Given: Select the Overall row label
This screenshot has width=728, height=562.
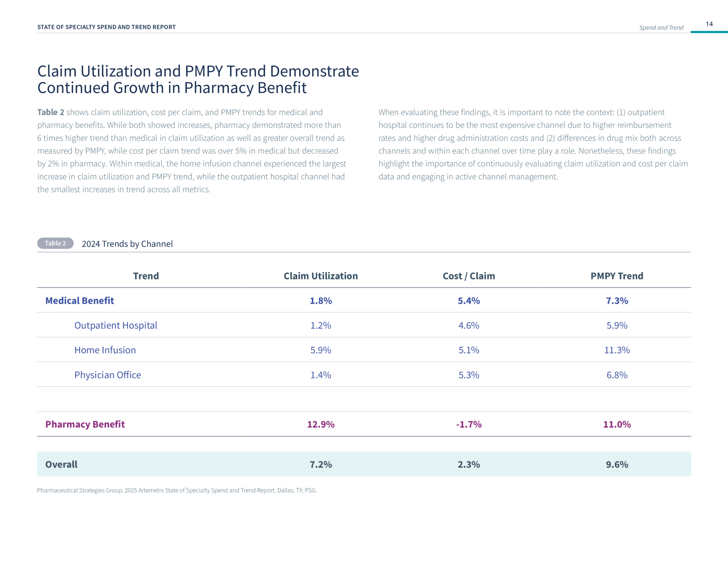Looking at the screenshot, I should click(61, 464).
